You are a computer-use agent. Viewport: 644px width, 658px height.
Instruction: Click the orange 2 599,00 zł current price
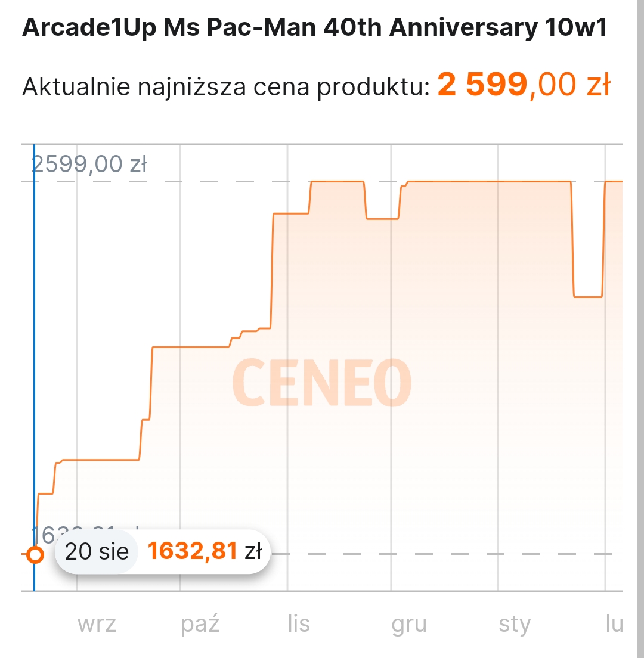tap(524, 85)
